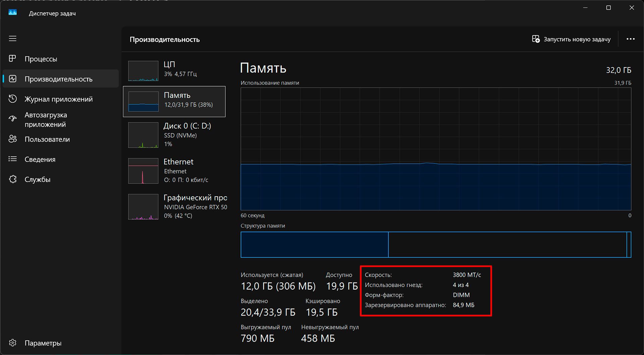The height and width of the screenshot is (355, 644).
Task: Click the Параметры gear icon
Action: click(x=12, y=343)
